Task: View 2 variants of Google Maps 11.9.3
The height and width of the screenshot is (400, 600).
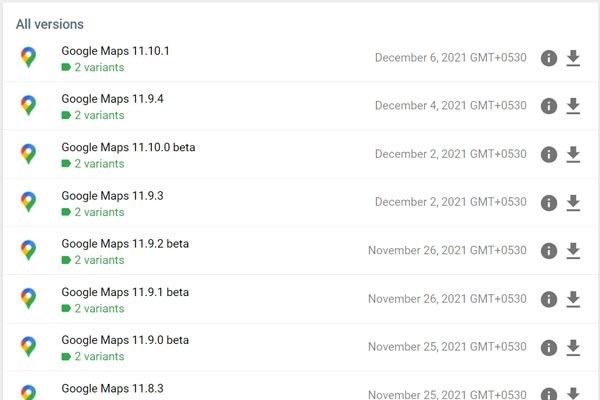Action: click(x=93, y=212)
